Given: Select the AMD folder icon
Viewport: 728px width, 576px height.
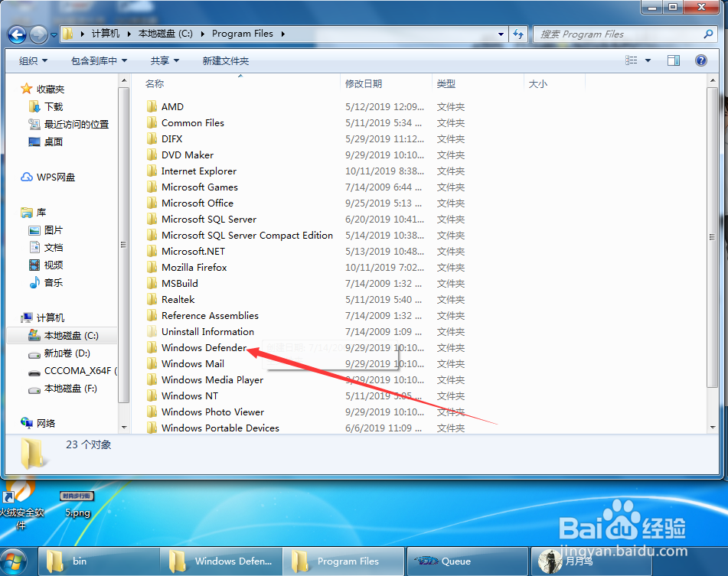Looking at the screenshot, I should pos(152,106).
